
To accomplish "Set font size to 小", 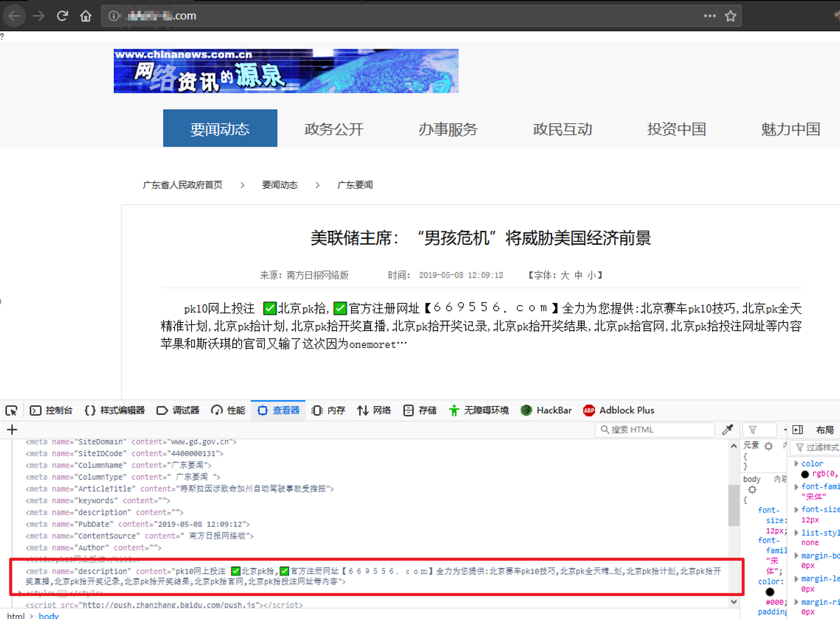I will [592, 275].
